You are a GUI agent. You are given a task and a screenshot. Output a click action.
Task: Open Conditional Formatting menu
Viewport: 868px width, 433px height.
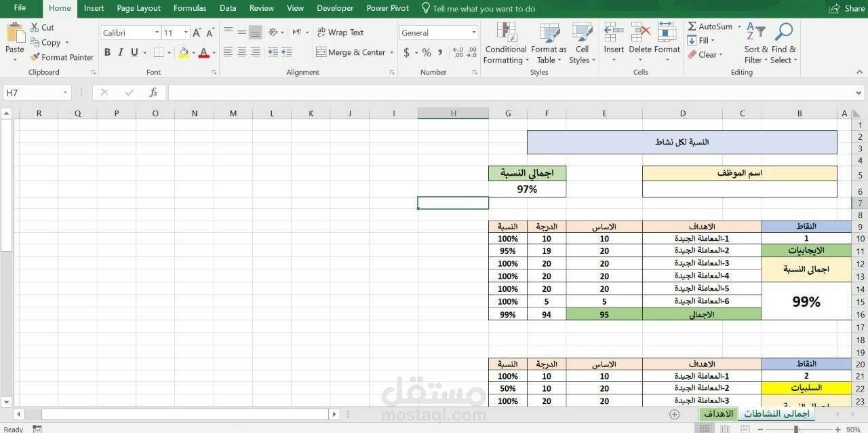coord(506,43)
